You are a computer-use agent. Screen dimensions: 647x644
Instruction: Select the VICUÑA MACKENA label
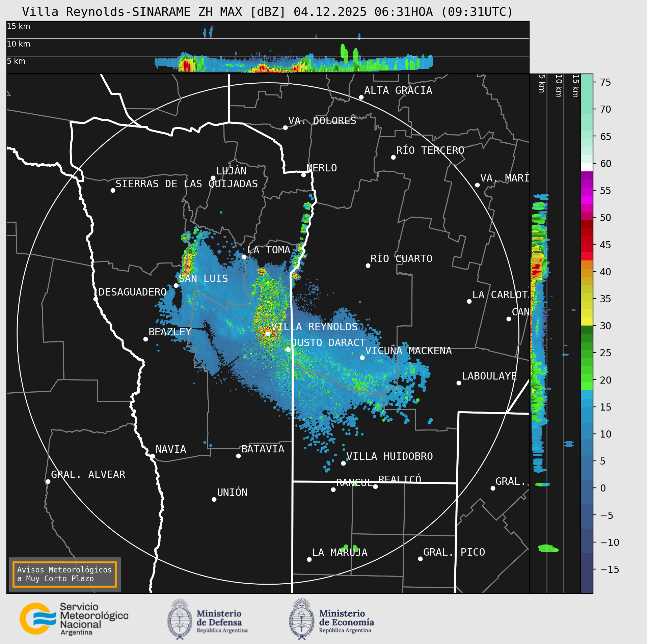[408, 351]
